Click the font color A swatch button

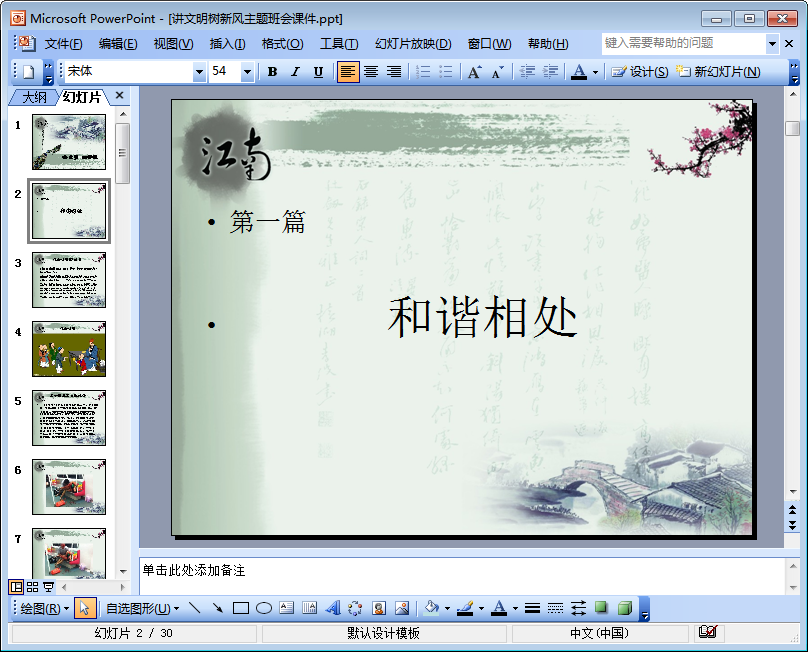[579, 72]
